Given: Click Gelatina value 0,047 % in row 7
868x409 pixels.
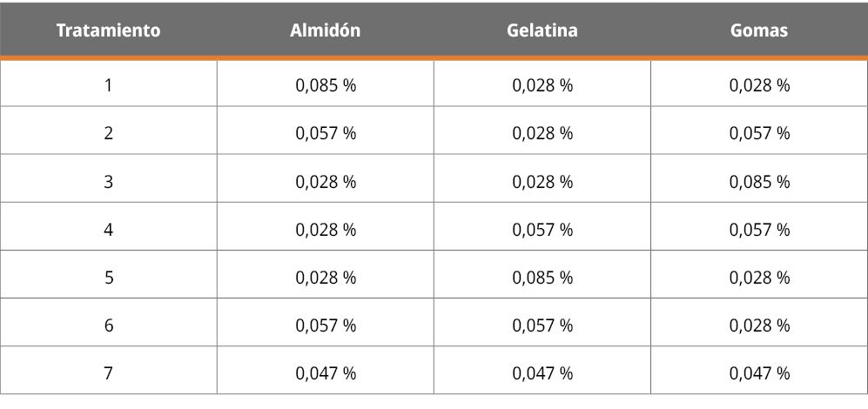Looking at the screenshot, I should tap(542, 373).
